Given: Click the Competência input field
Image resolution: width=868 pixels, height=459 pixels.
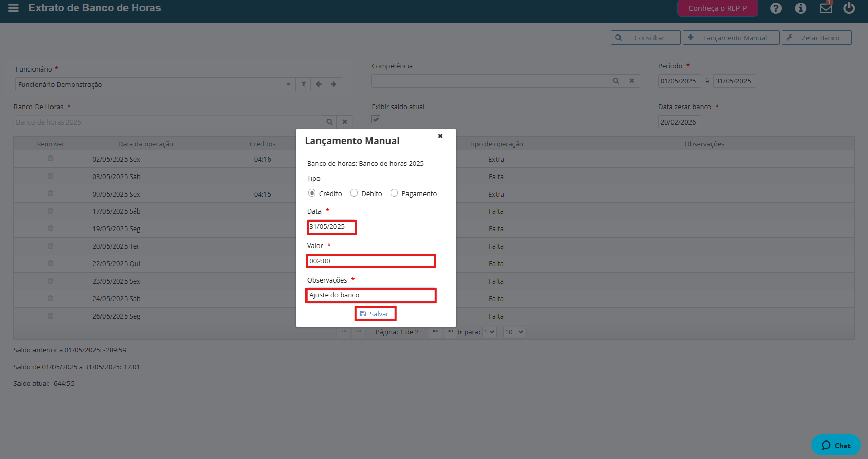Looking at the screenshot, I should point(490,81).
